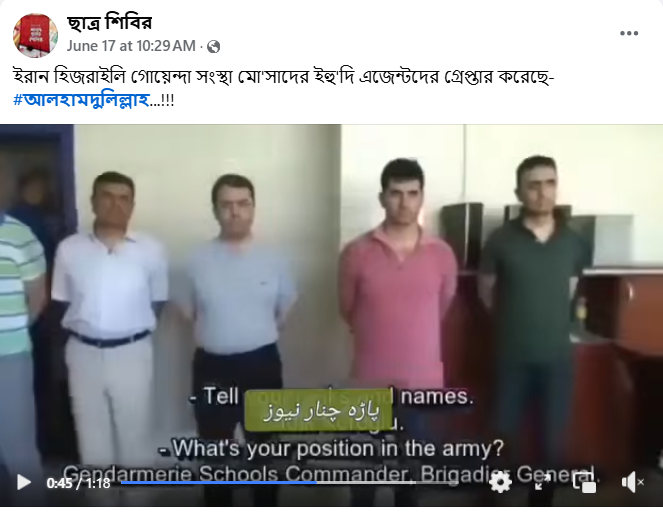Open the June 17 timestamp link
This screenshot has width=663, height=512.
(x=131, y=46)
